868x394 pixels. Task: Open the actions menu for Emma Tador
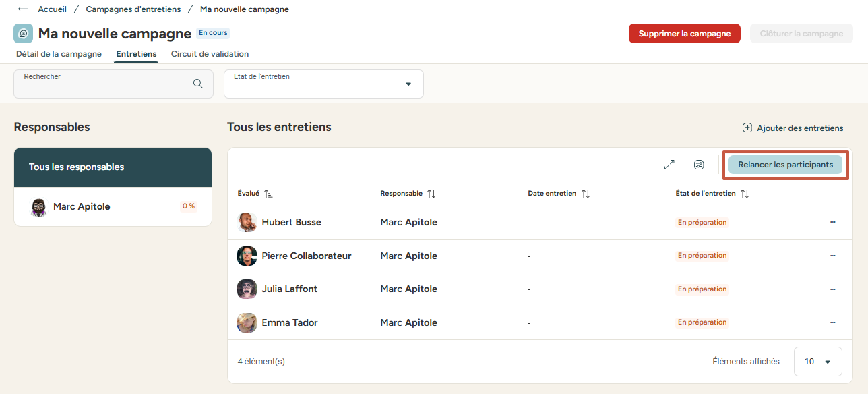click(833, 322)
